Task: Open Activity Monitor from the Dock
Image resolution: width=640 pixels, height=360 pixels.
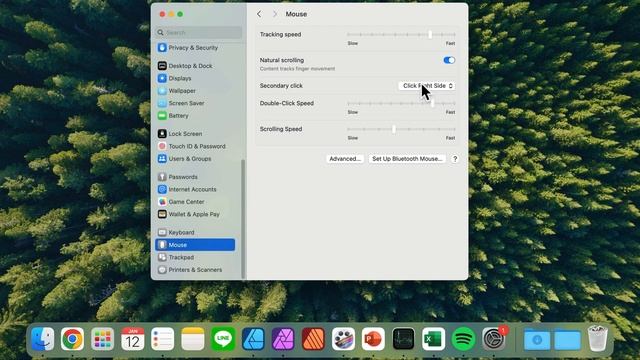Action: pos(403,339)
